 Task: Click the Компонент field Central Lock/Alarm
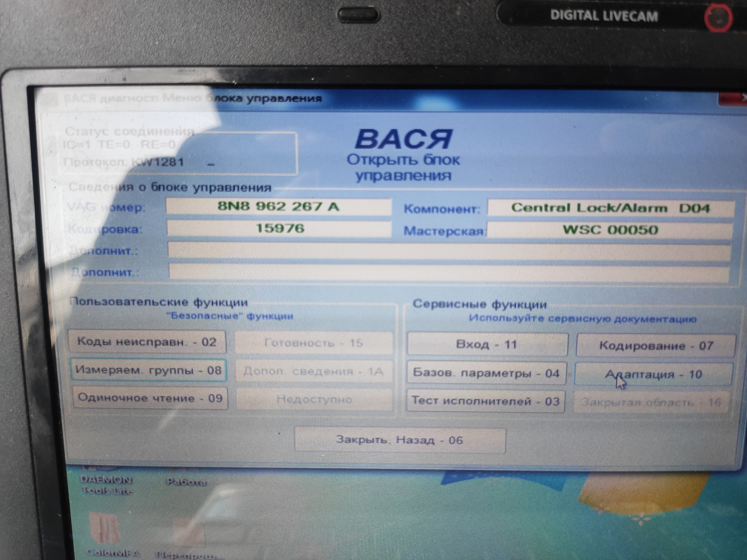point(610,208)
